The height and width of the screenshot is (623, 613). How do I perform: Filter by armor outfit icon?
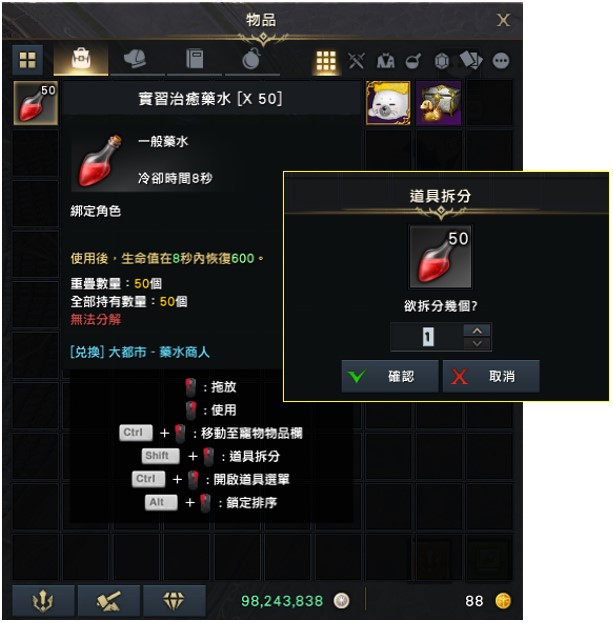pos(385,61)
